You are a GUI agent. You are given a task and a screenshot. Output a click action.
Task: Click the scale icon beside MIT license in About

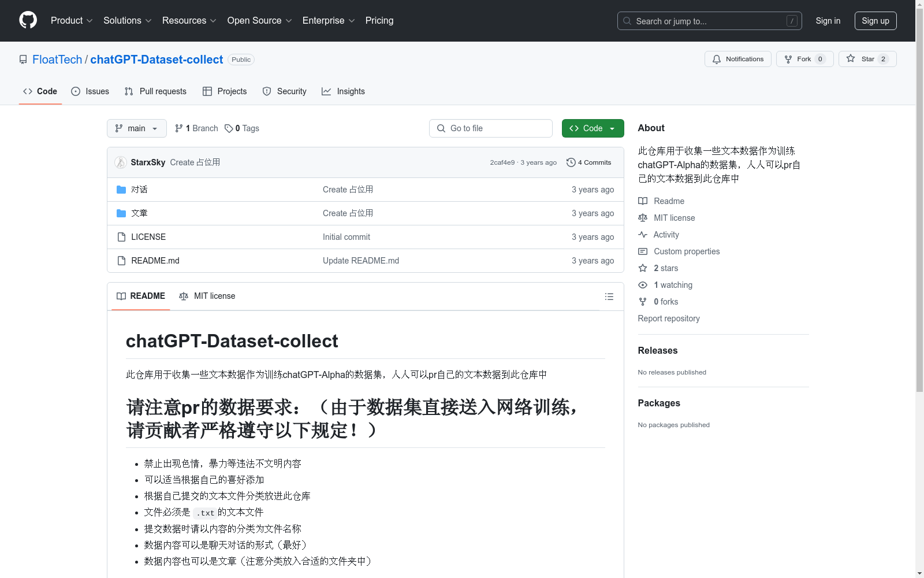tap(643, 218)
